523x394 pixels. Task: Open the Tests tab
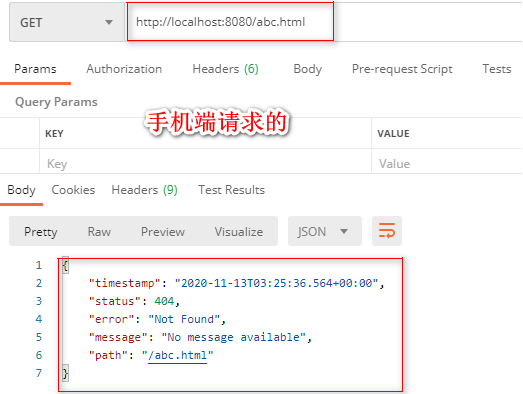(x=497, y=69)
